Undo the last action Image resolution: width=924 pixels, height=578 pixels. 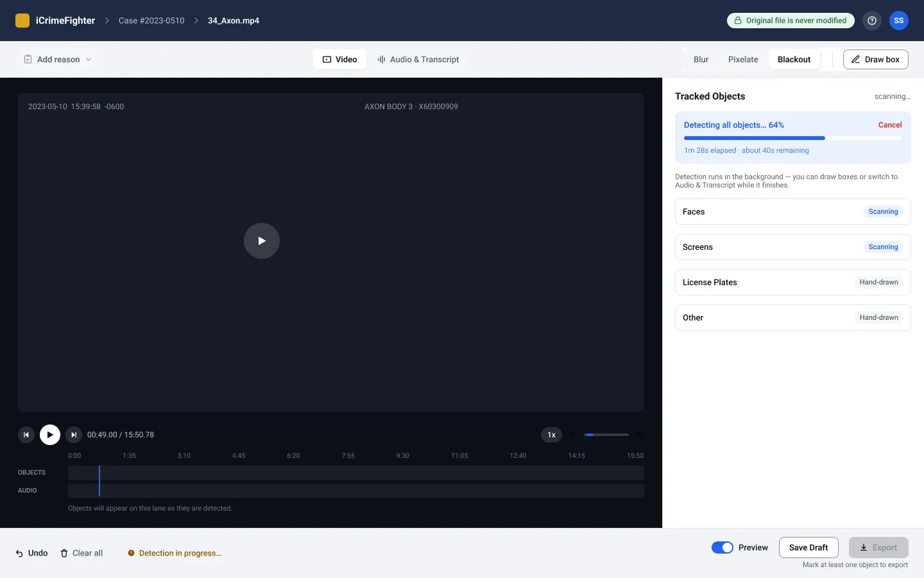pyautogui.click(x=32, y=553)
